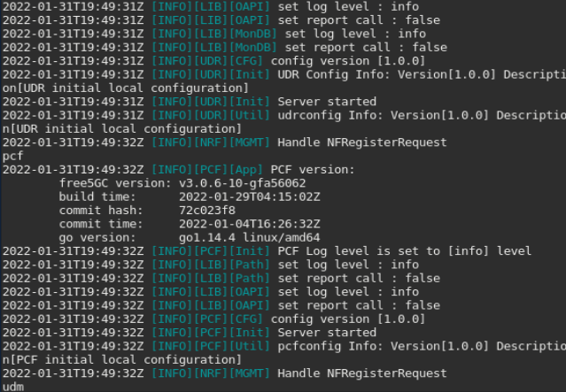This screenshot has width=566, height=392.
Task: Click the 'pcf' output line
Action: point(12,156)
